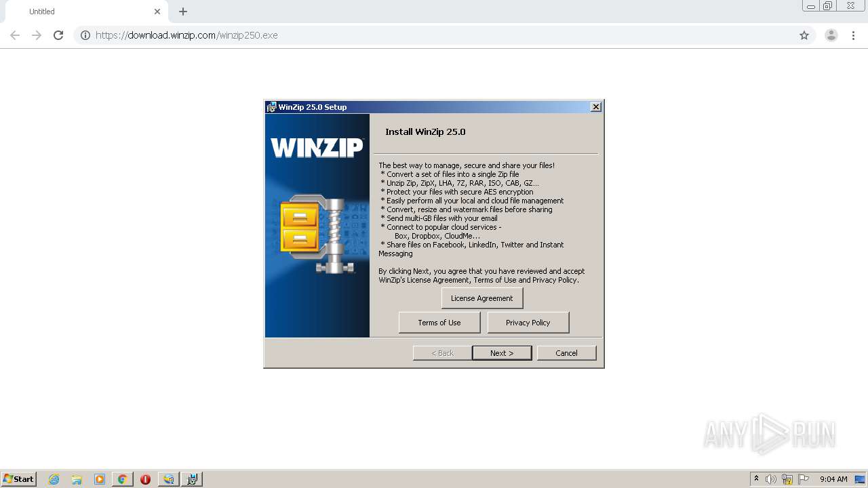Click the WinZip file cabinet vise graphic
Screen dimensions: 868x488
[317, 234]
